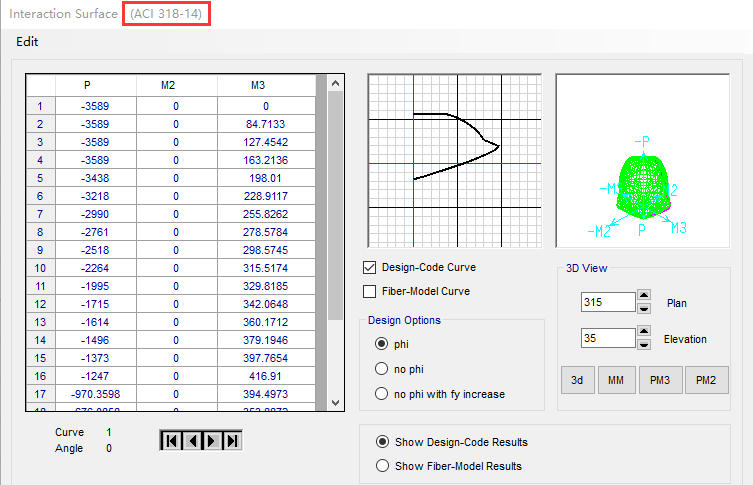Switch to the 3d view
This screenshot has width=753, height=485.
tap(576, 380)
